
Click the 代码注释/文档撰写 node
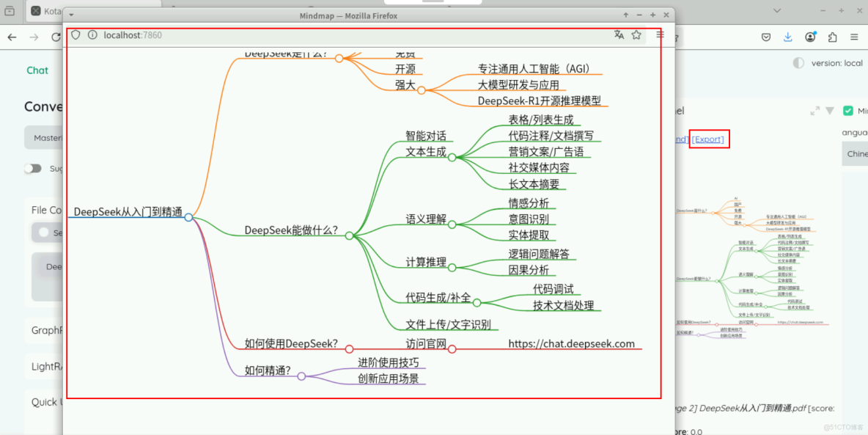(551, 136)
